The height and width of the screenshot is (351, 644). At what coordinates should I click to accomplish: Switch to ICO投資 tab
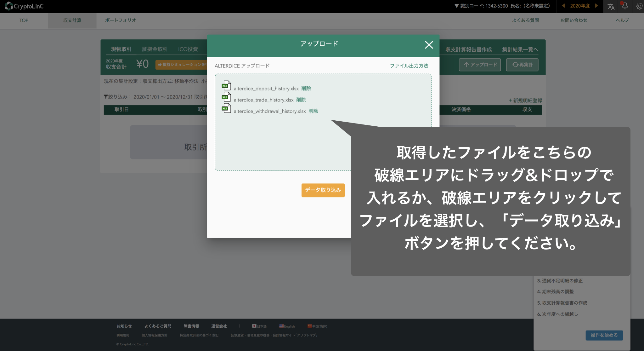click(188, 49)
